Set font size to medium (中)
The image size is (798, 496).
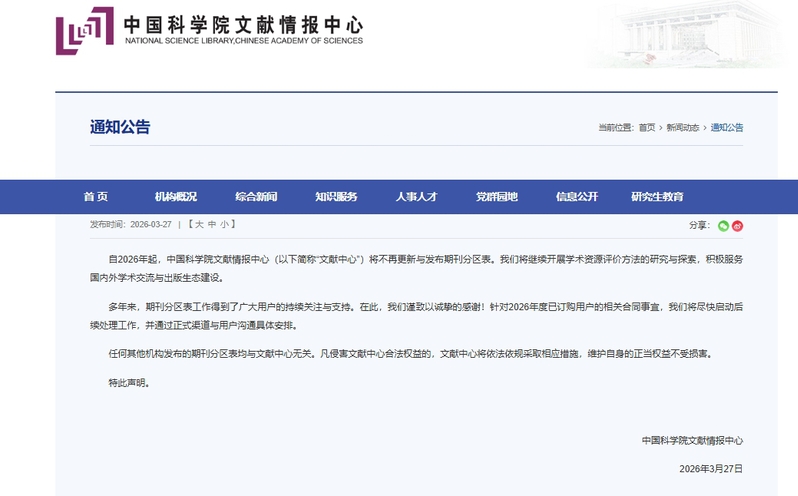(x=212, y=225)
